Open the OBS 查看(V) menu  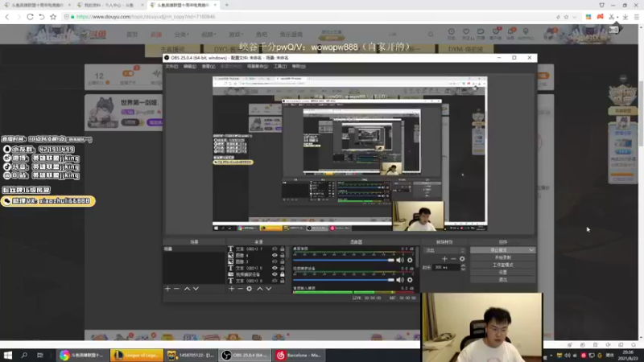click(x=208, y=67)
